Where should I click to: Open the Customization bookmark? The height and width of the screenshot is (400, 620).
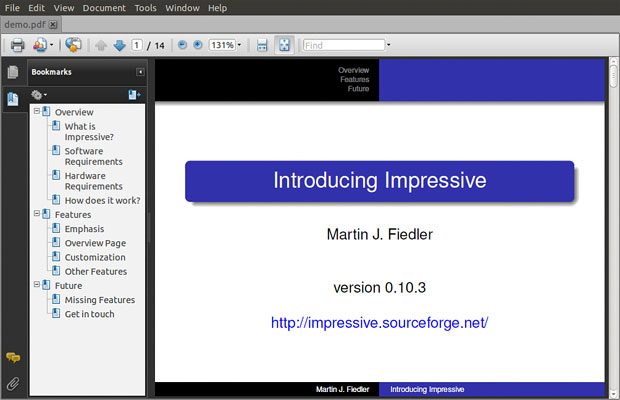(95, 257)
